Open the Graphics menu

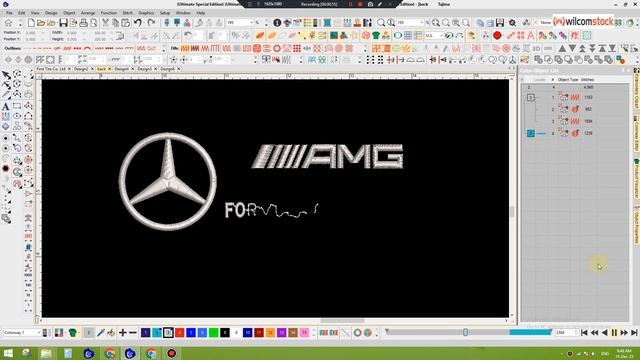146,13
